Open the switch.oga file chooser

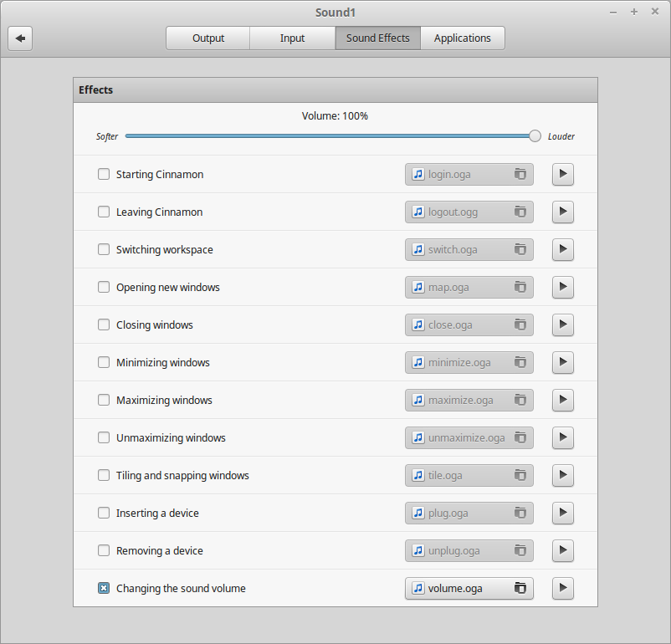coord(469,249)
